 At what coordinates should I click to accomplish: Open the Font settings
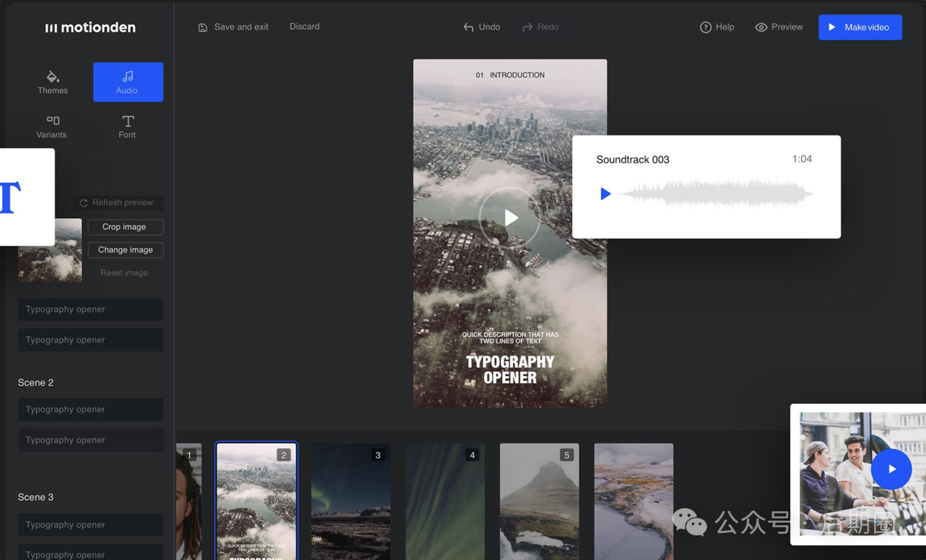[x=127, y=126]
